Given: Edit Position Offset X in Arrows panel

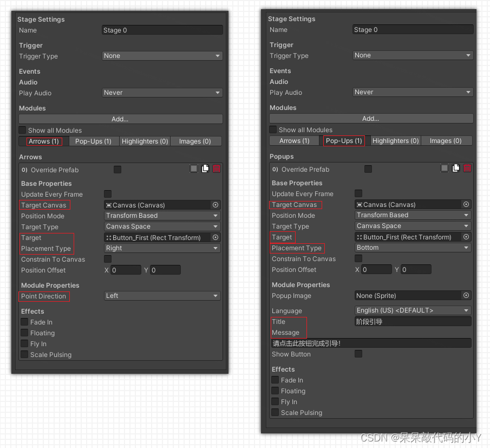Looking at the screenshot, I should (126, 270).
